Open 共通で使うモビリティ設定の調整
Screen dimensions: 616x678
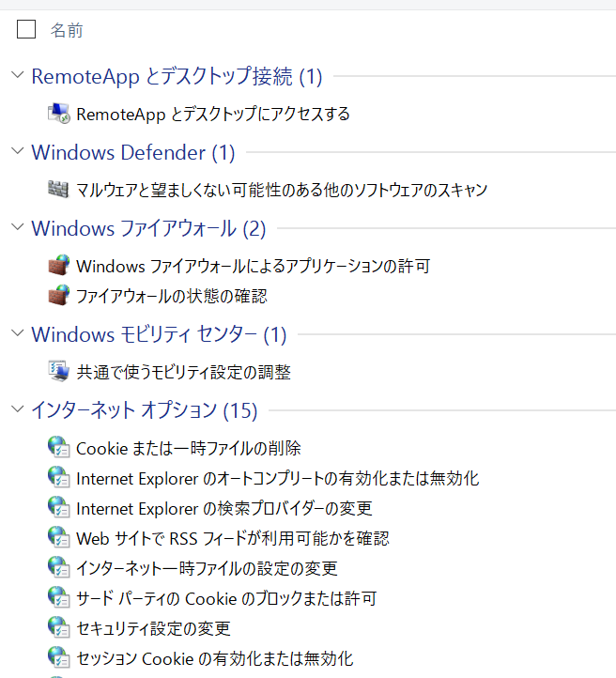(x=184, y=372)
